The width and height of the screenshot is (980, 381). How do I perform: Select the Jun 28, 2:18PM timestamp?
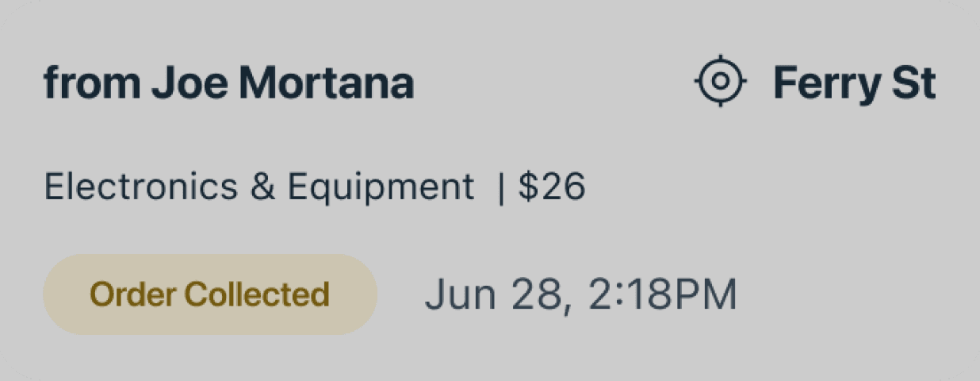click(x=581, y=294)
